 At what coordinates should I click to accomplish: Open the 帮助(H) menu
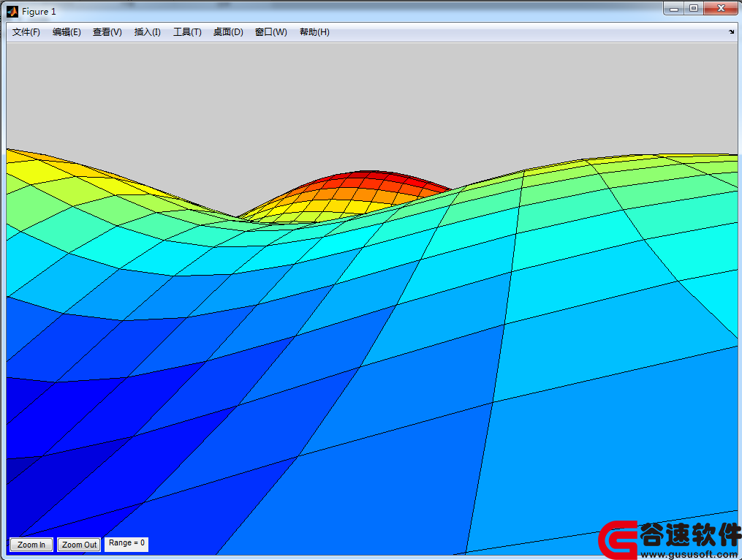click(x=314, y=32)
